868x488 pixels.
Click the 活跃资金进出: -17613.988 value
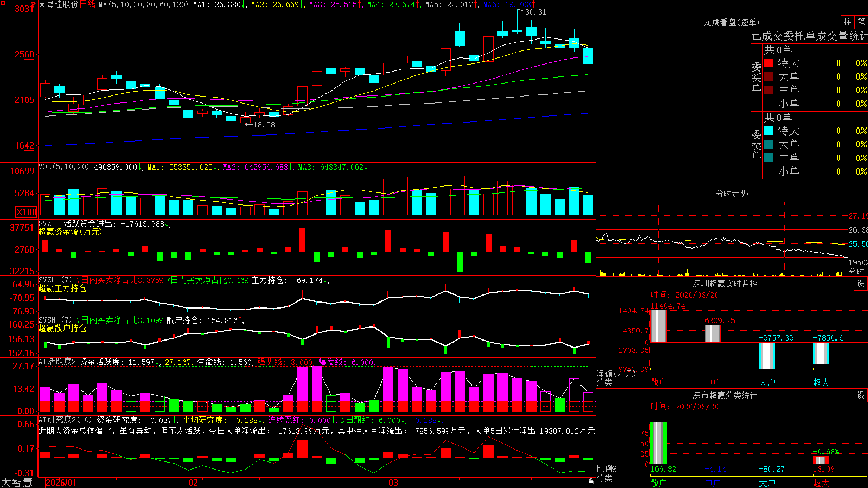click(118, 224)
